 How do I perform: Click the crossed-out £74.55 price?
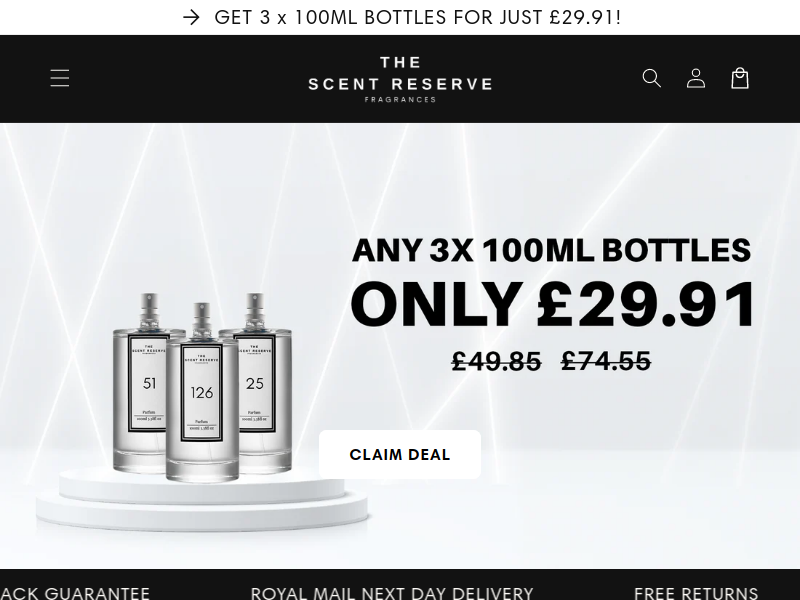click(x=606, y=361)
